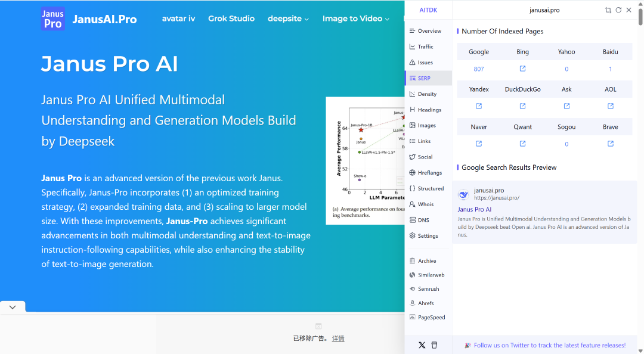Image resolution: width=644 pixels, height=354 pixels.
Task: Open AITDK Settings
Action: [x=428, y=236]
